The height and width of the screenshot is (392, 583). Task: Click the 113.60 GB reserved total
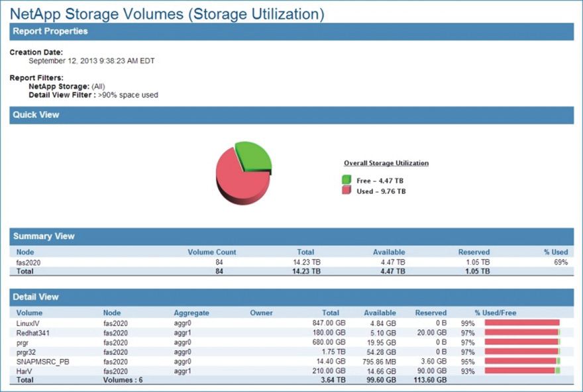coord(430,380)
